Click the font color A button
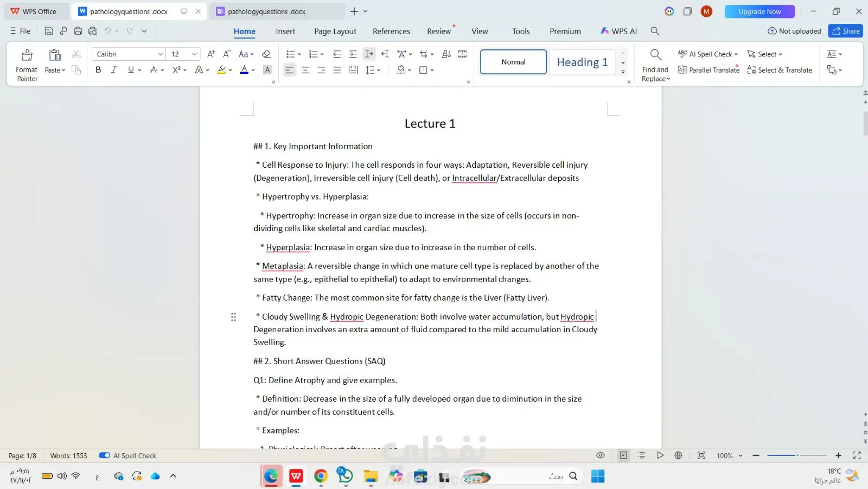 tap(244, 70)
